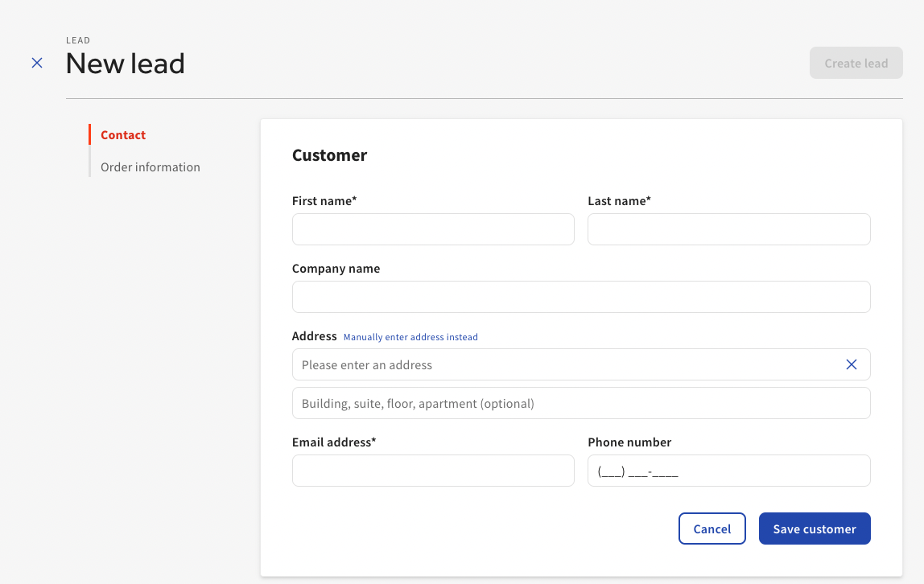
Task: Click the First name label
Action: [324, 201]
